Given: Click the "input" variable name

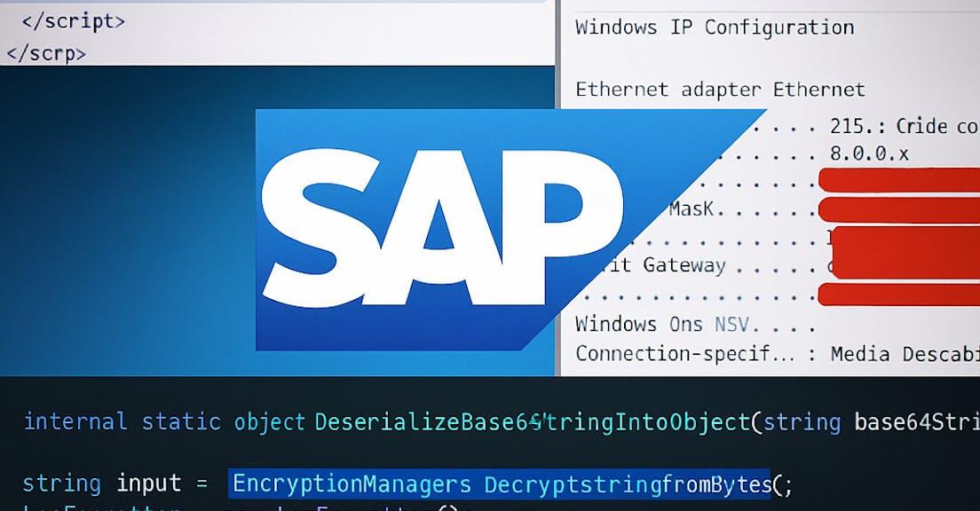Looking at the screenshot, I should (x=149, y=483).
